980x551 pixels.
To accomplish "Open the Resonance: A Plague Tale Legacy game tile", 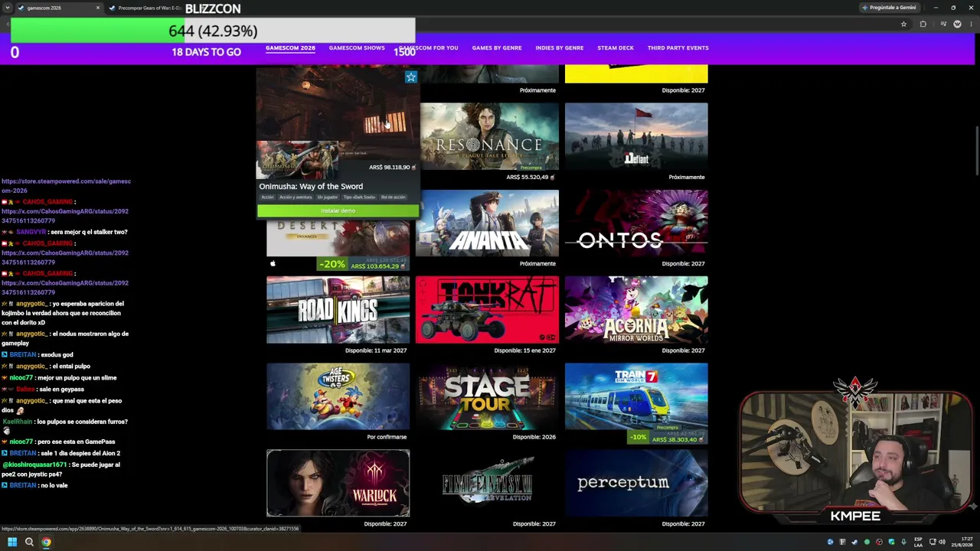I will (x=488, y=136).
